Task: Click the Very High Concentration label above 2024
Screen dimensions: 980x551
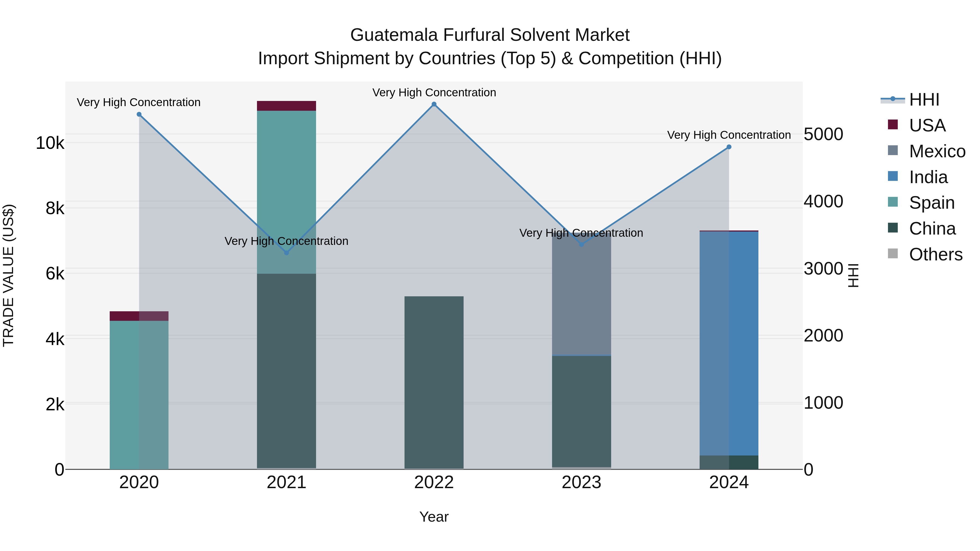Action: [x=729, y=135]
